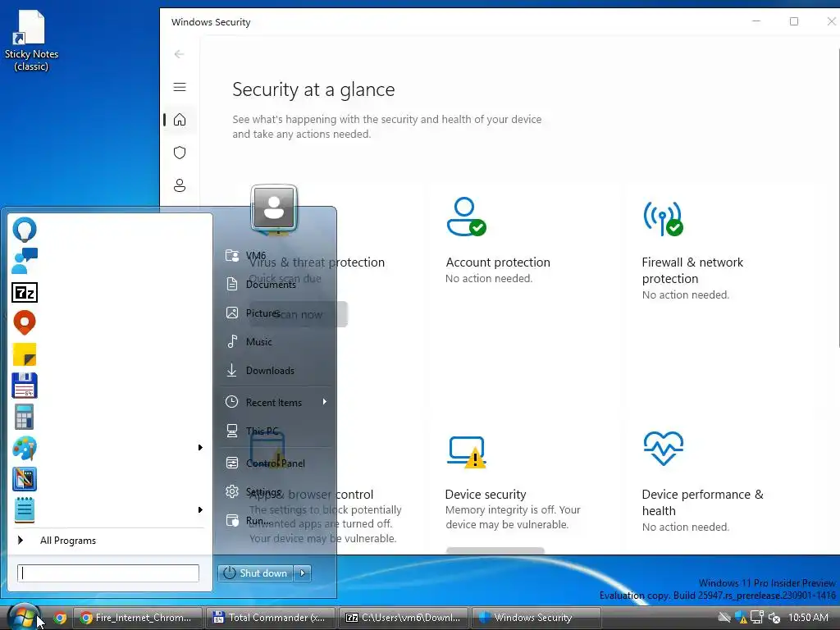
Task: Click the Windows Start orb button
Action: pos(24,618)
